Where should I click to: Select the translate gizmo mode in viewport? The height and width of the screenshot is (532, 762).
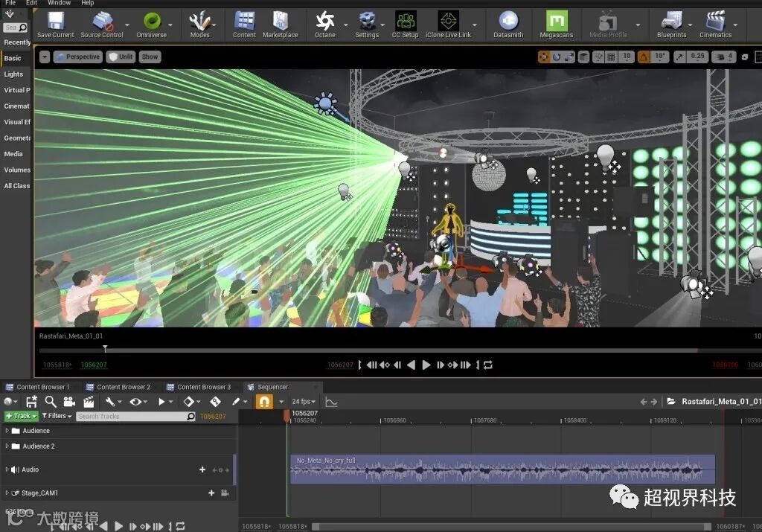[544, 57]
